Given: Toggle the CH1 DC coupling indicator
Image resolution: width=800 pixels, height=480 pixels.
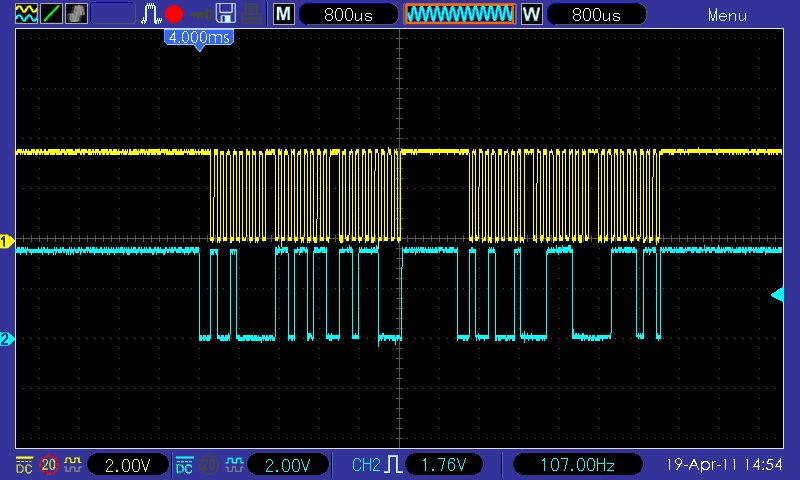Looking at the screenshot, I should (25, 465).
